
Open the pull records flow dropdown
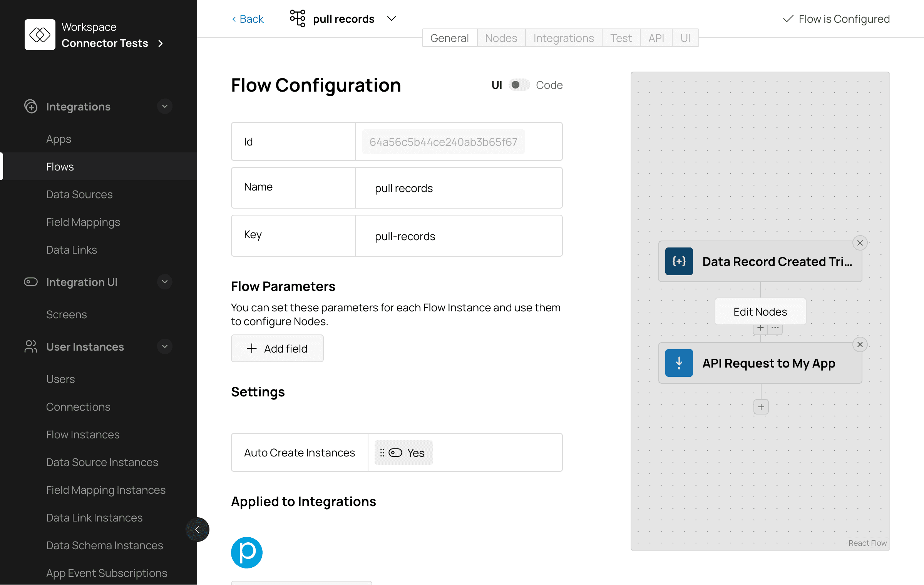pos(392,18)
